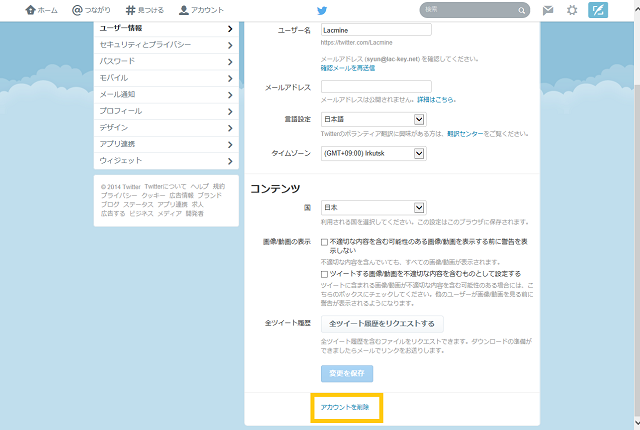The image size is (640, 430).
Task: Open 詳細はこちら link under email
Action: pyautogui.click(x=435, y=100)
